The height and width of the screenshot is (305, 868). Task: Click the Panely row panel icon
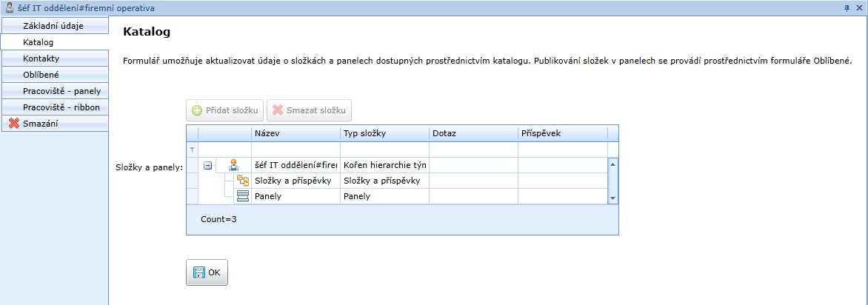pyautogui.click(x=242, y=196)
